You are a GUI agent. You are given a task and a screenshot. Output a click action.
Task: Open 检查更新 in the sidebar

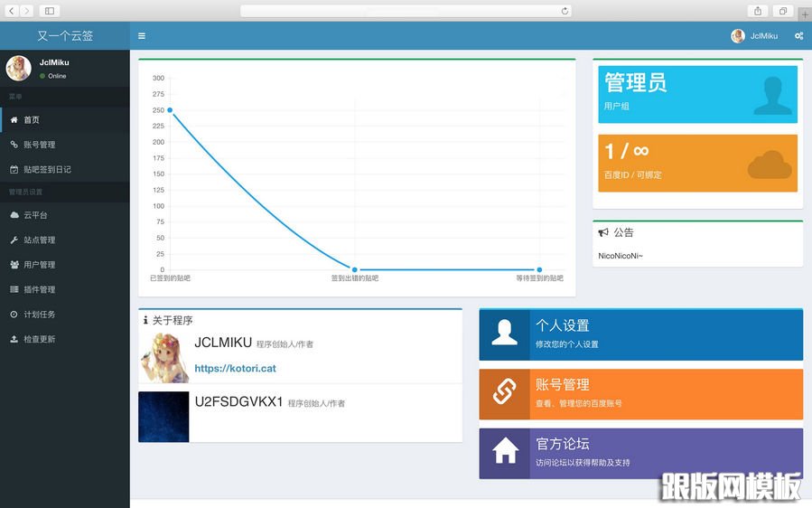[65, 339]
